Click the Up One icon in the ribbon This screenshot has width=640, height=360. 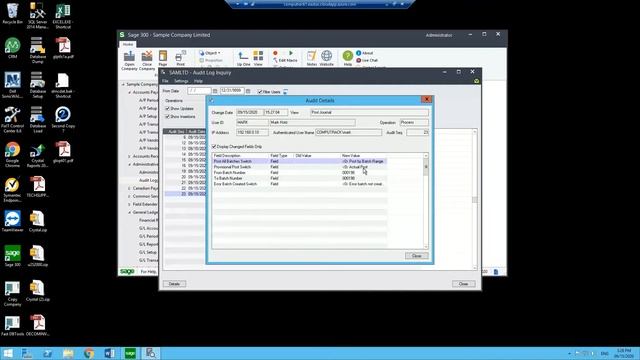coord(243,58)
